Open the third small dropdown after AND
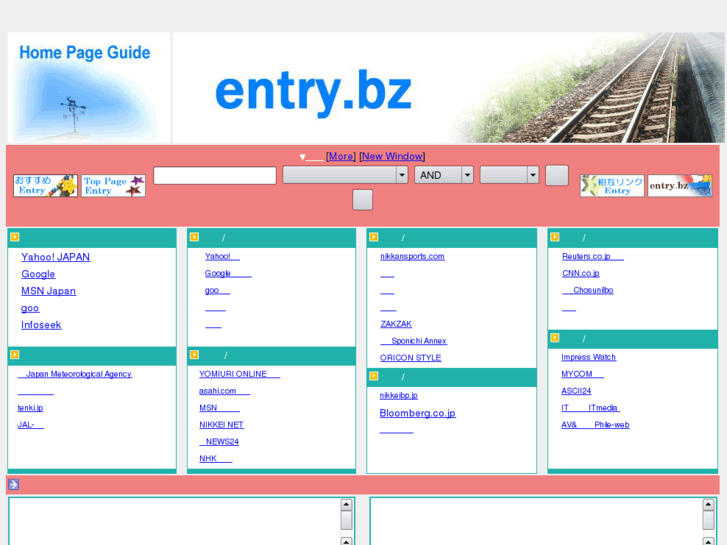This screenshot has width=727, height=545. pyautogui.click(x=509, y=175)
